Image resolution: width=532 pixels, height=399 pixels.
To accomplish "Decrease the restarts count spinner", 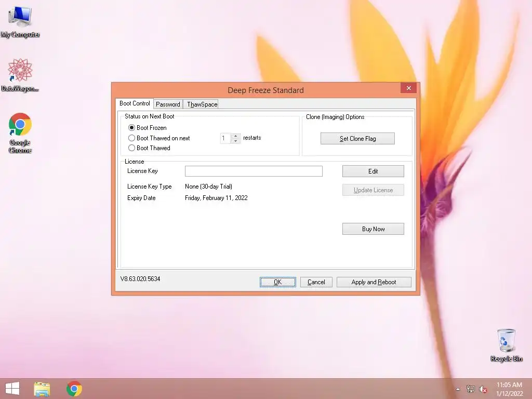I will click(x=236, y=141).
